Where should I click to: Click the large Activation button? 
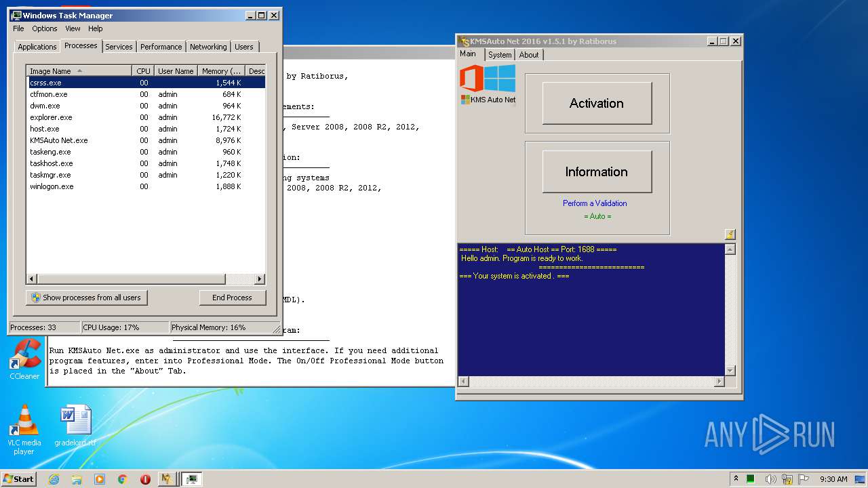pyautogui.click(x=597, y=103)
